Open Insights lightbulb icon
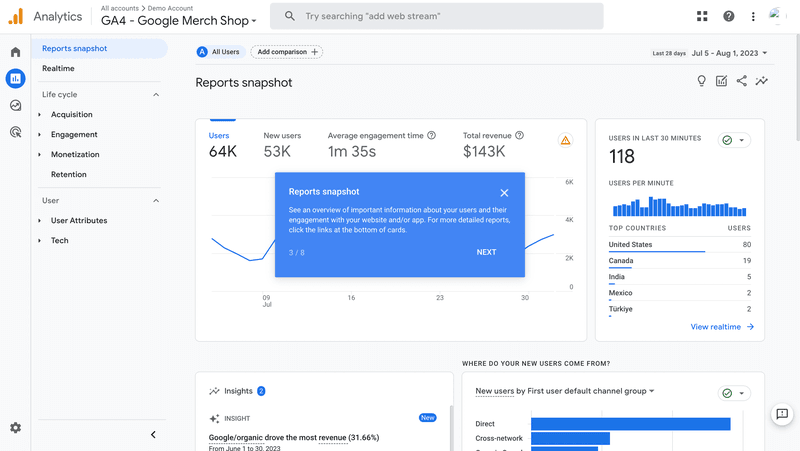The width and height of the screenshot is (800, 451). [701, 82]
